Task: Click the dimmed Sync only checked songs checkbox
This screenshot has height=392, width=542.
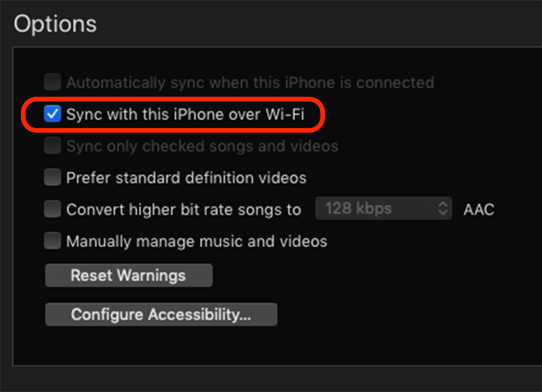Action: point(53,146)
